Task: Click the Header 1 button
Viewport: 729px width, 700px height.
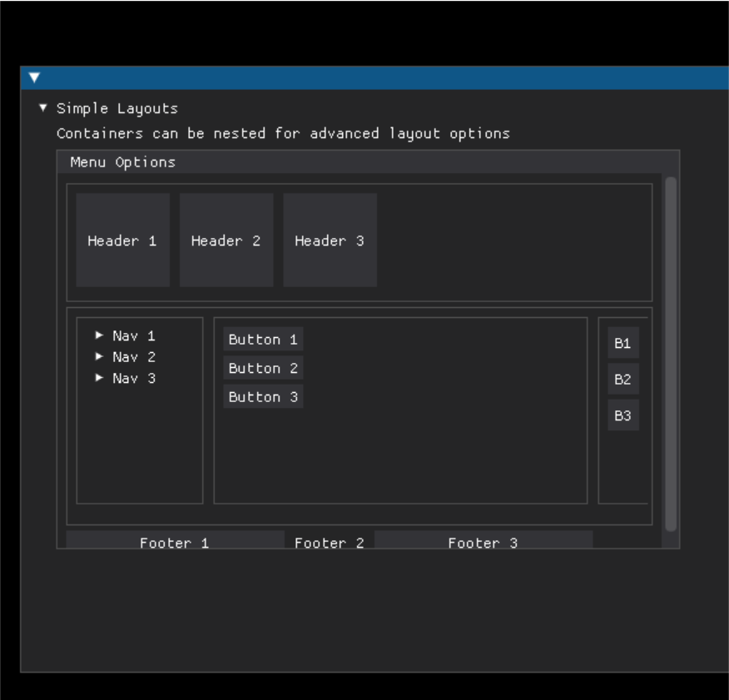Action: click(x=122, y=240)
